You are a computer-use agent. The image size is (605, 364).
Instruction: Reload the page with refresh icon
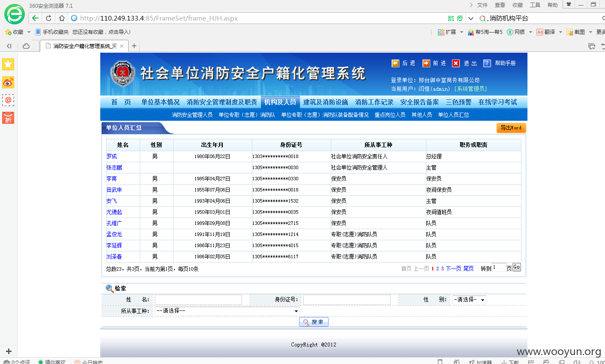[48, 18]
